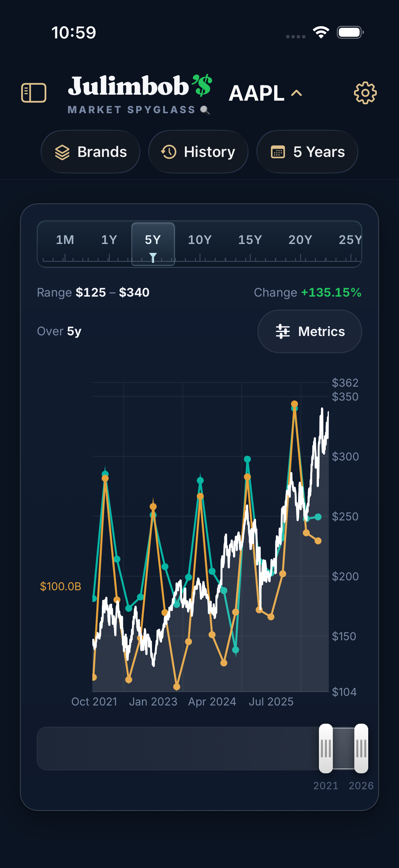Tap the battery status icon
399x868 pixels.
[350, 32]
